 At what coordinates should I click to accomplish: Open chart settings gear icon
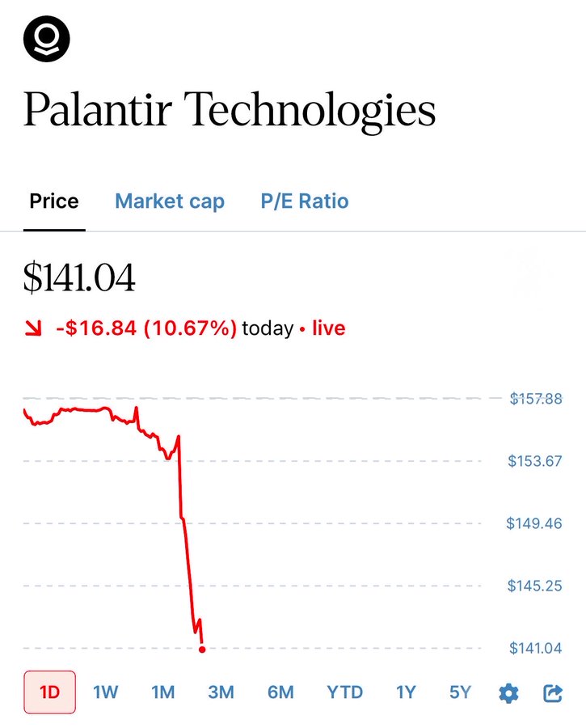(x=508, y=693)
